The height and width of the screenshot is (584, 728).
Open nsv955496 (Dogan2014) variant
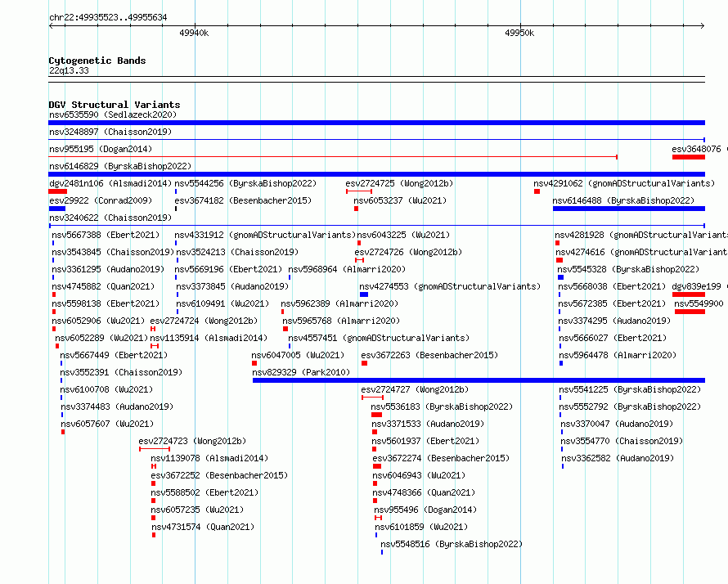tap(425, 510)
